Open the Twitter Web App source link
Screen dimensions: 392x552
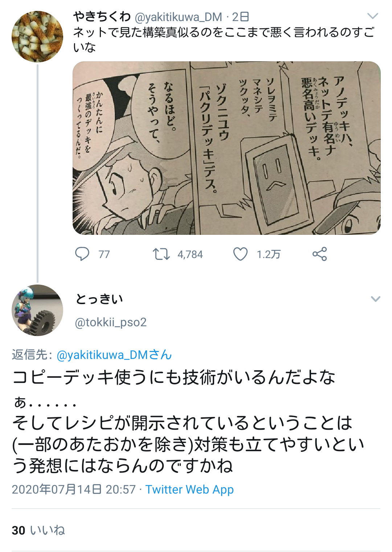[x=189, y=489]
